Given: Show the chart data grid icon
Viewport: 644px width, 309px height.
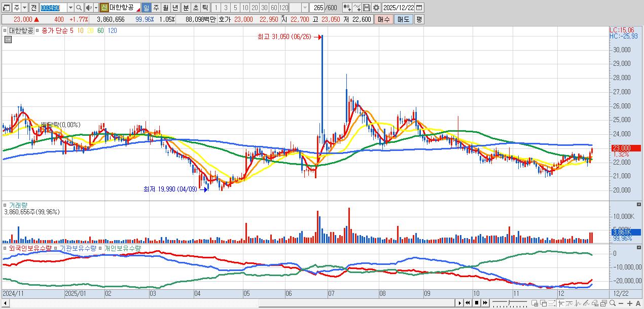Looking at the screenshot, I should (x=8, y=39).
